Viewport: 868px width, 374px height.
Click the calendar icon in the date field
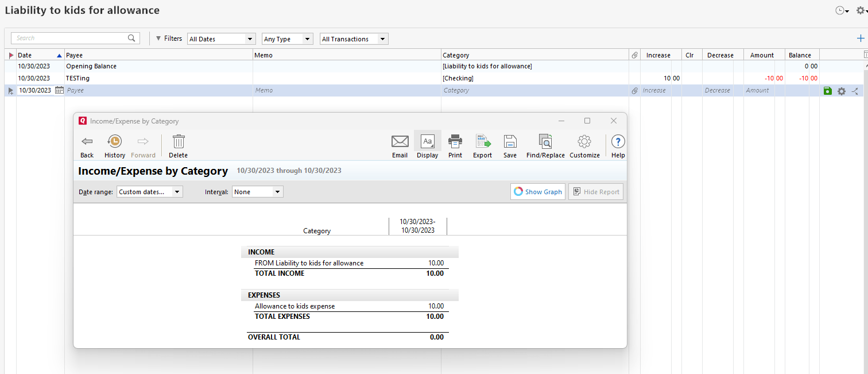[59, 90]
